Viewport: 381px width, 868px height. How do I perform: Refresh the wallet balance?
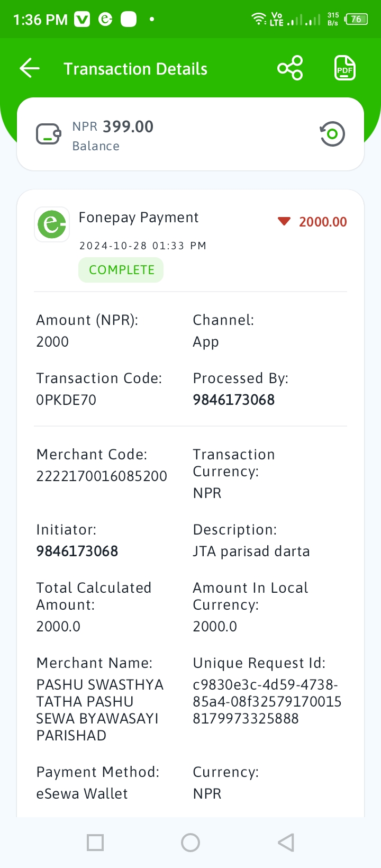click(332, 134)
